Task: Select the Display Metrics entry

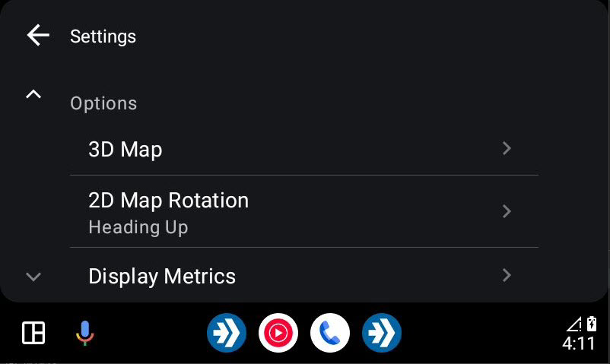Action: (x=304, y=275)
